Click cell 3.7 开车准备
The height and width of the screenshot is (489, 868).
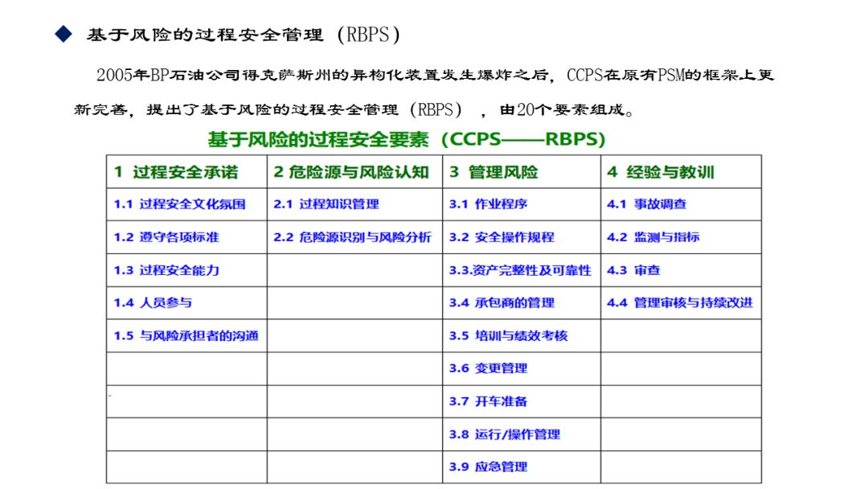[522, 401]
